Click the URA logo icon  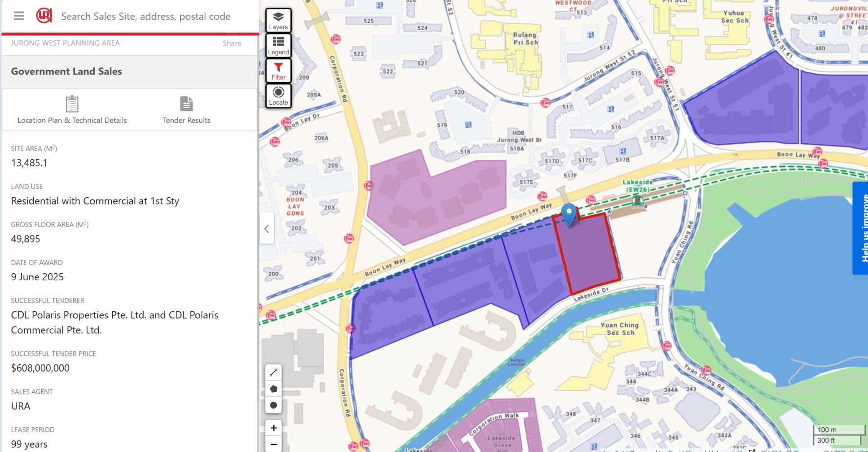coord(44,16)
